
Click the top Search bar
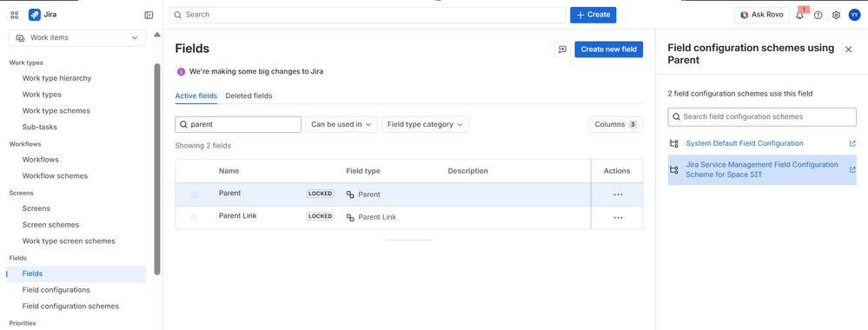(368, 15)
